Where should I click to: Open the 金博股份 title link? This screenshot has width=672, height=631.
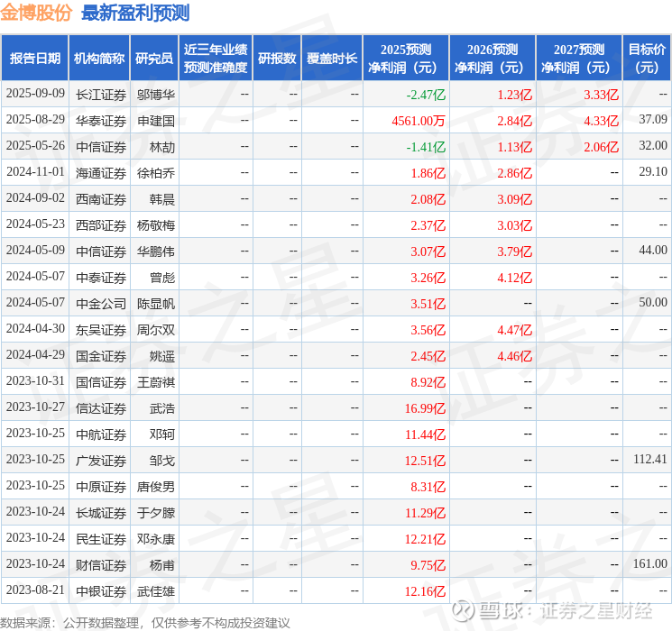coord(36,13)
